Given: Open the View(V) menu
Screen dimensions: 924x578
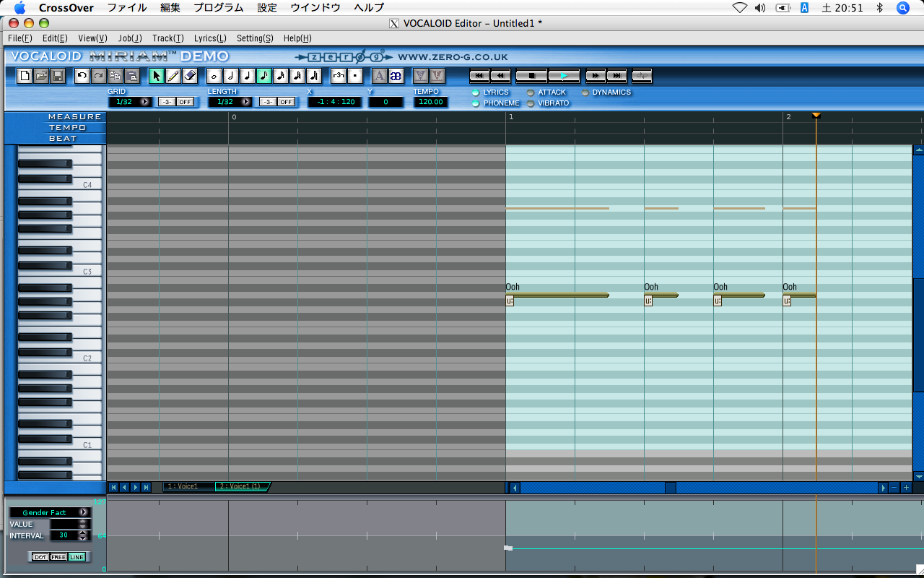Looking at the screenshot, I should (x=92, y=38).
